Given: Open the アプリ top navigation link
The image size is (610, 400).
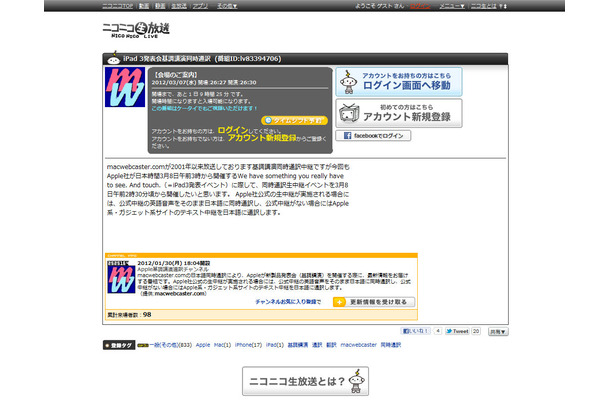Looking at the screenshot, I should point(200,6).
